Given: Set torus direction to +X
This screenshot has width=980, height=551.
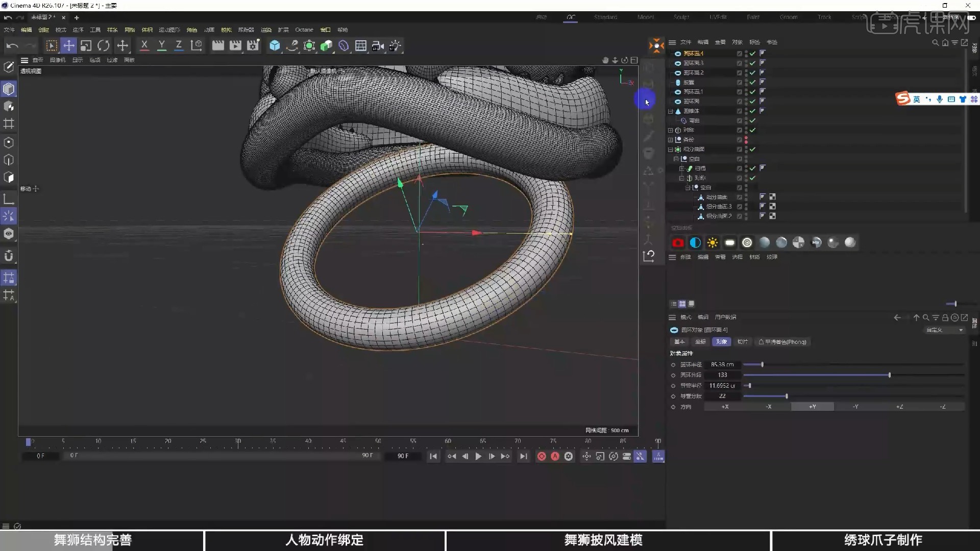Looking at the screenshot, I should [725, 407].
